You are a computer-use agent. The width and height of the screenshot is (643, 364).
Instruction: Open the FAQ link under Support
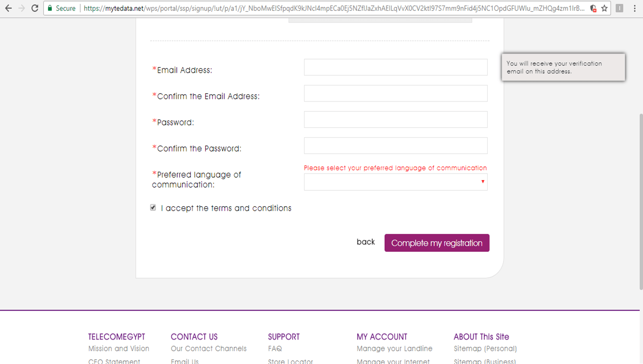click(x=275, y=348)
